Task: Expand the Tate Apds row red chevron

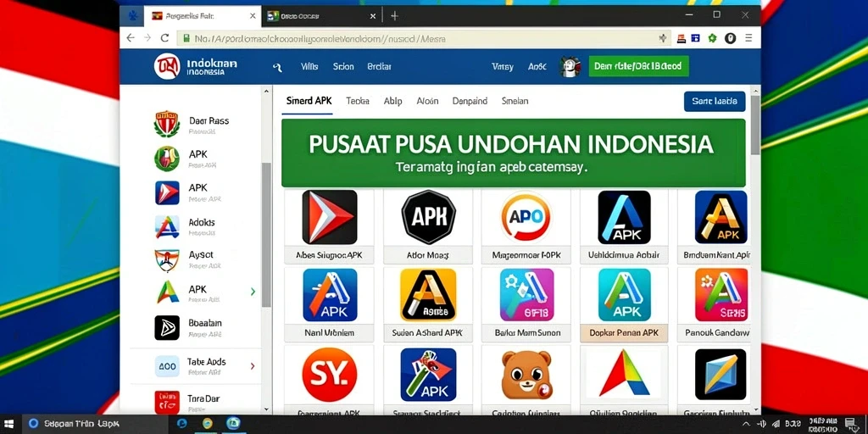Action: pyautogui.click(x=253, y=366)
